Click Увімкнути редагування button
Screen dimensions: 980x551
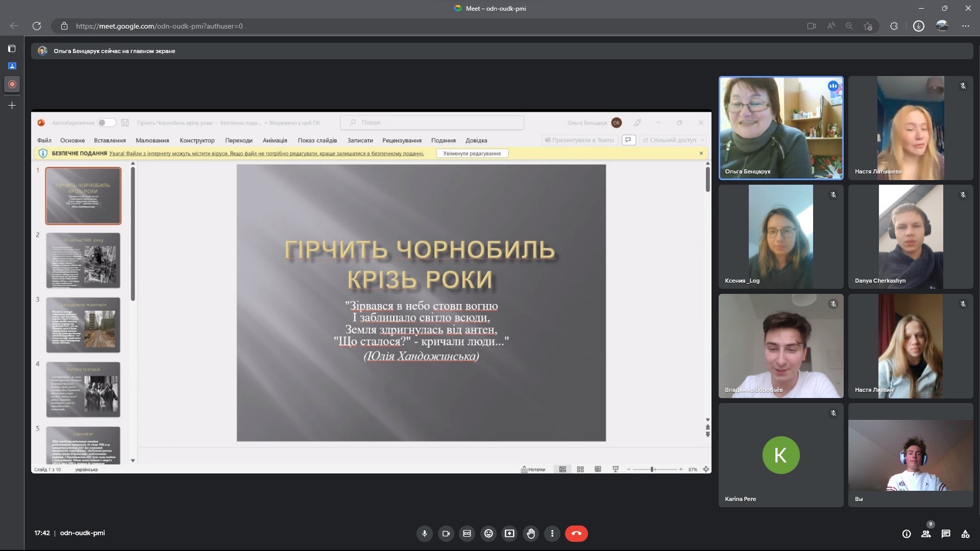[x=472, y=154]
